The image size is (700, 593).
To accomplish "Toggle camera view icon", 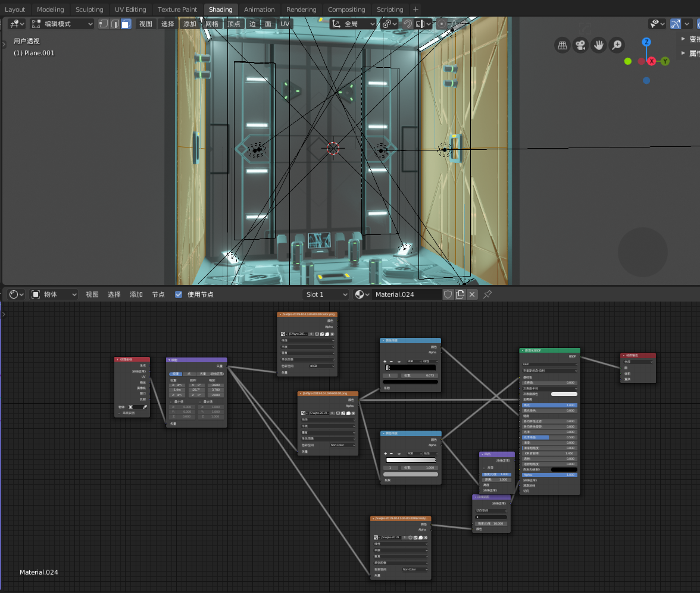I will click(580, 45).
